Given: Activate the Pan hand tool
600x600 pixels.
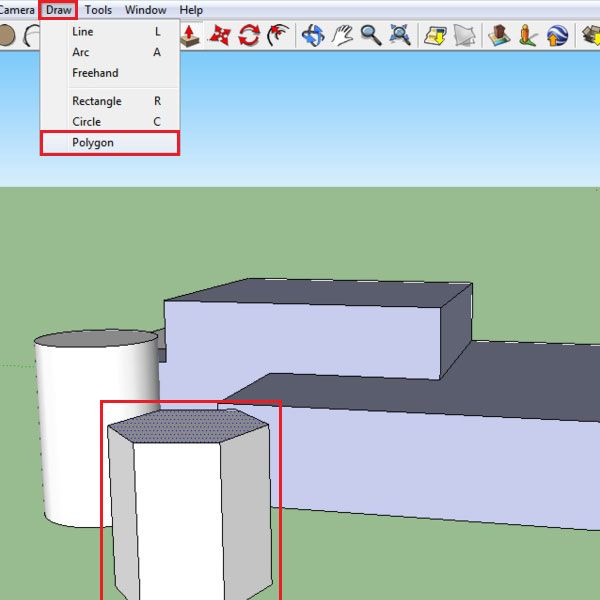Looking at the screenshot, I should 342,36.
